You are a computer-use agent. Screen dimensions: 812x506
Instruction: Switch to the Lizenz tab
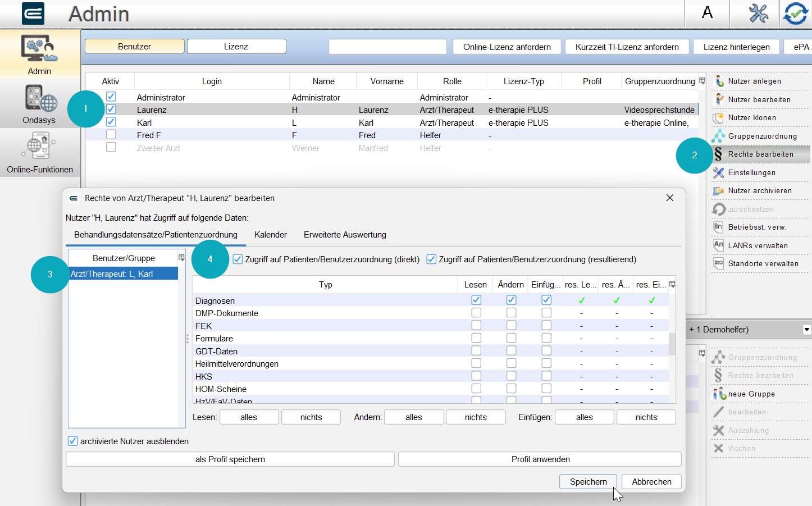click(x=236, y=47)
